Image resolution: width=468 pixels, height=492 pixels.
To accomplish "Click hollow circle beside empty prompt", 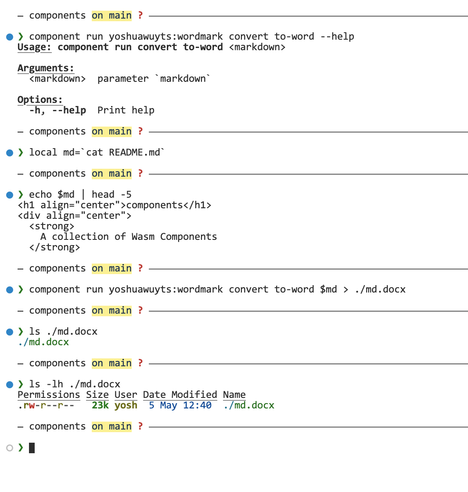I will pos(10,448).
